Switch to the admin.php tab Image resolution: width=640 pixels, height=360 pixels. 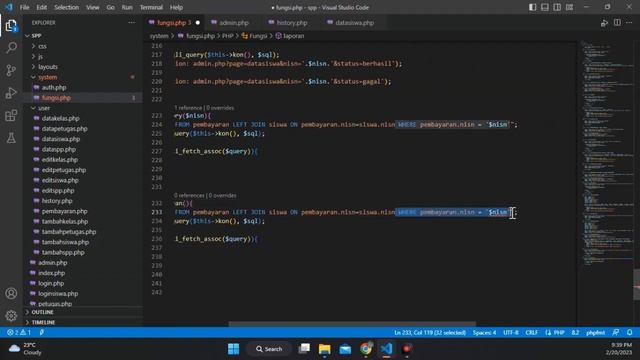coord(234,23)
